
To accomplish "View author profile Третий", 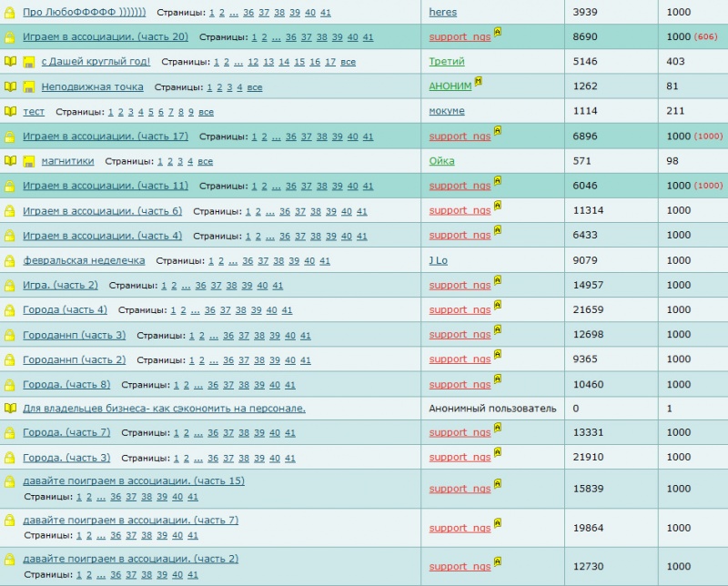I will pos(447,61).
